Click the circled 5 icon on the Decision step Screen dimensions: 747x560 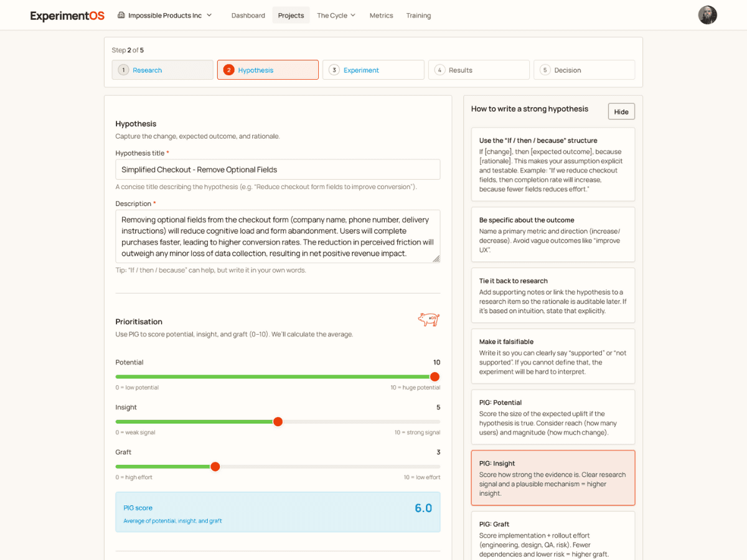545,70
